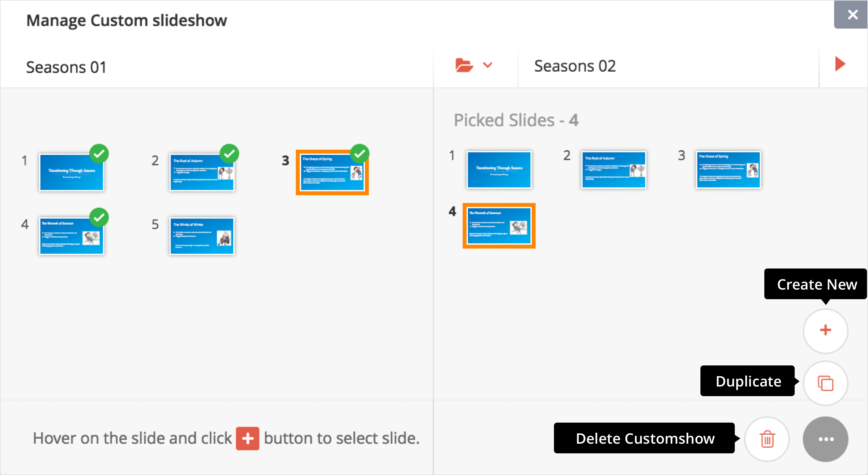Click the gray more options ellipsis button
Viewport: 868px width, 475px height.
tap(825, 439)
